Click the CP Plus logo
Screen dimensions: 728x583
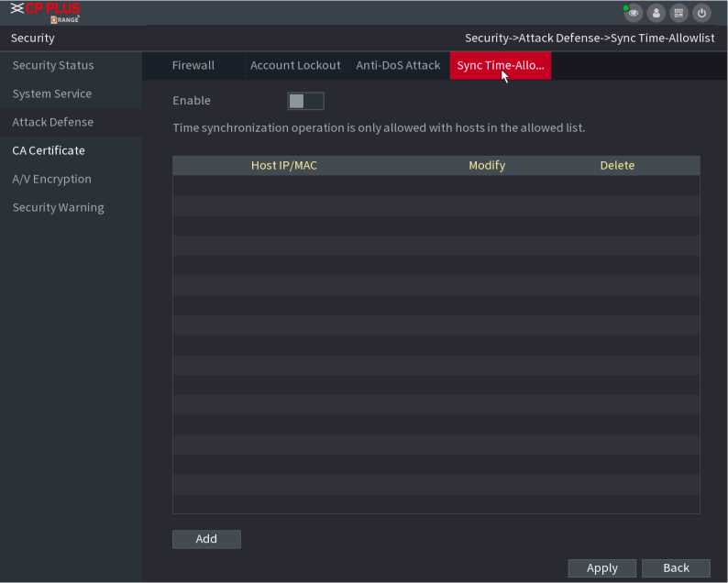(x=46, y=12)
